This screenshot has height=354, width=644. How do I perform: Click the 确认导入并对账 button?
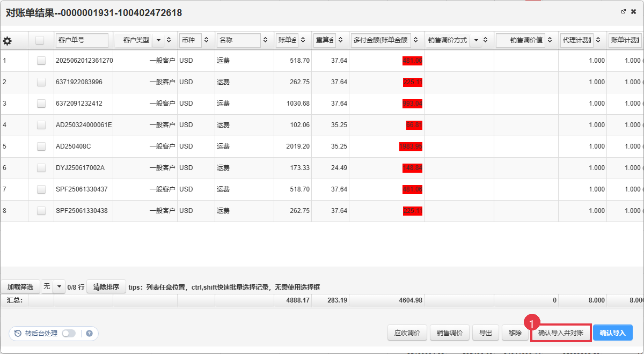(561, 333)
